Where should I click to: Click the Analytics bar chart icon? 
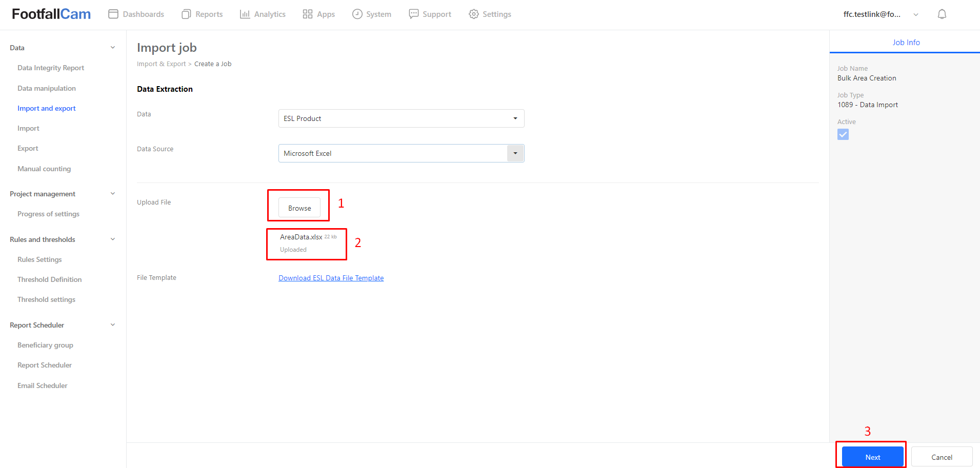pos(245,14)
